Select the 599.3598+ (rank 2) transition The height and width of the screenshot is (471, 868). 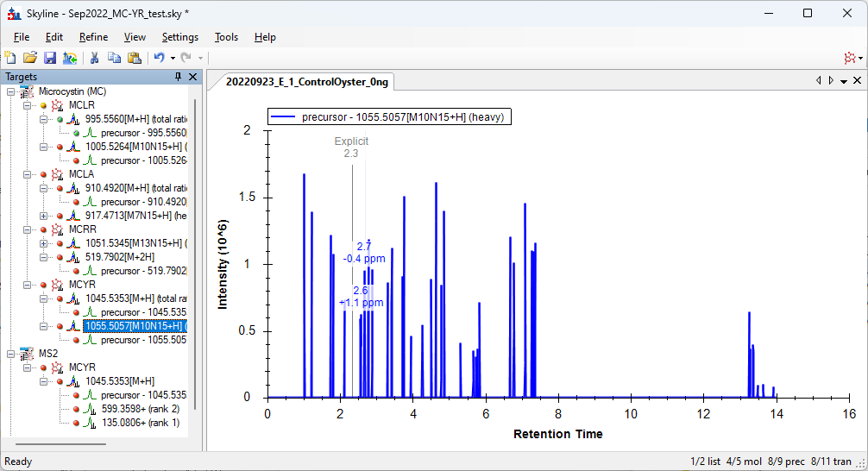coord(132,409)
